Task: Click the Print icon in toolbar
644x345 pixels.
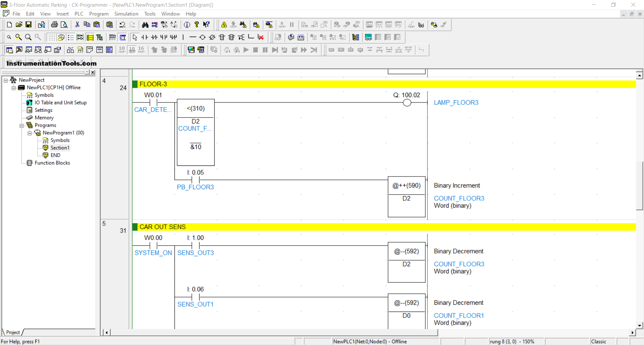Action: tap(54, 25)
